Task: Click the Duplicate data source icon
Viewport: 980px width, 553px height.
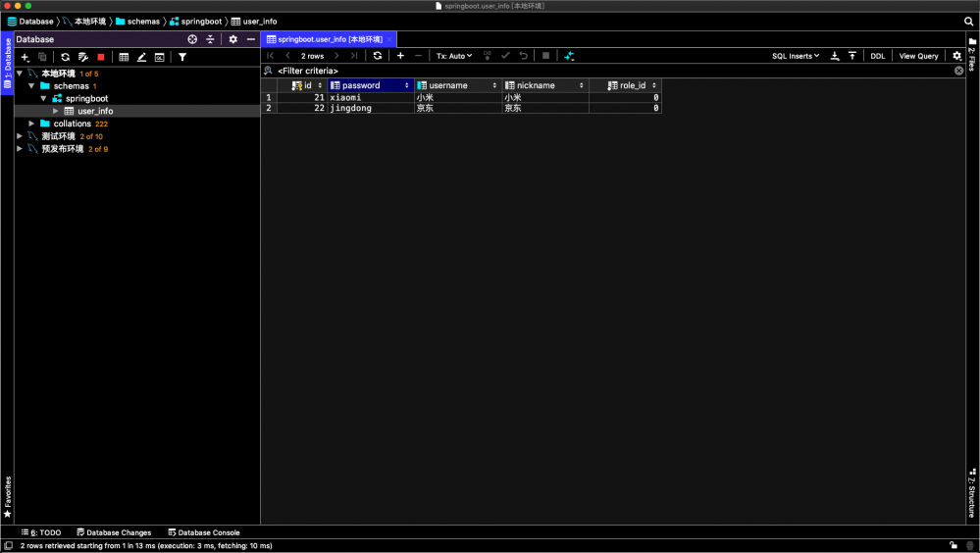Action: pos(42,57)
